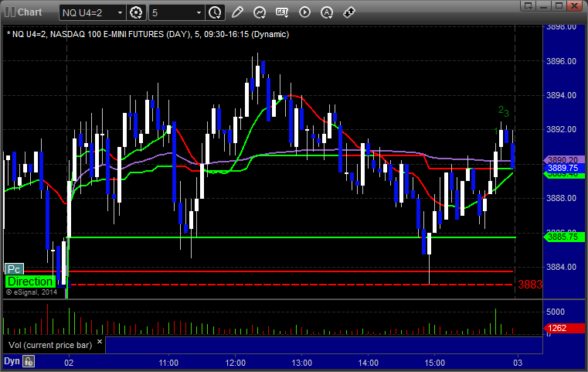The width and height of the screenshot is (588, 372).
Task: Click the chart window icon beside title
Action: pos(8,12)
